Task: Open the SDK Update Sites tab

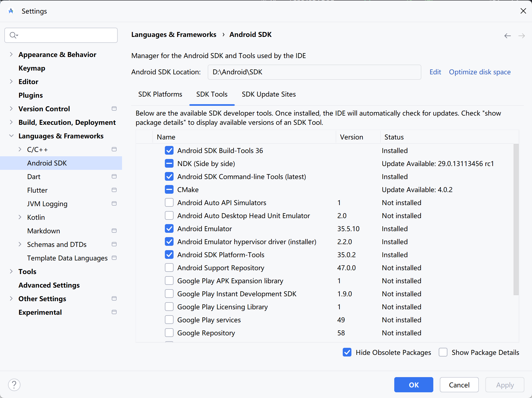Action: (268, 94)
